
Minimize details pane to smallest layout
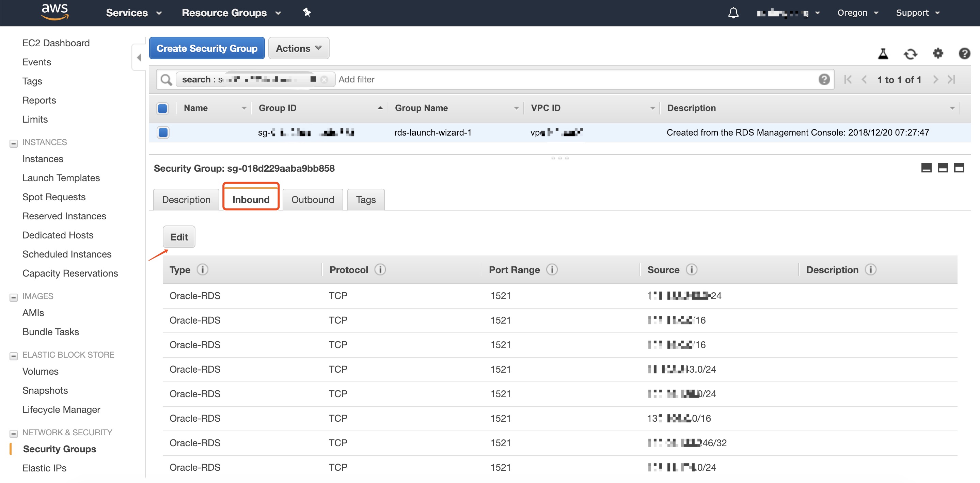[926, 168]
